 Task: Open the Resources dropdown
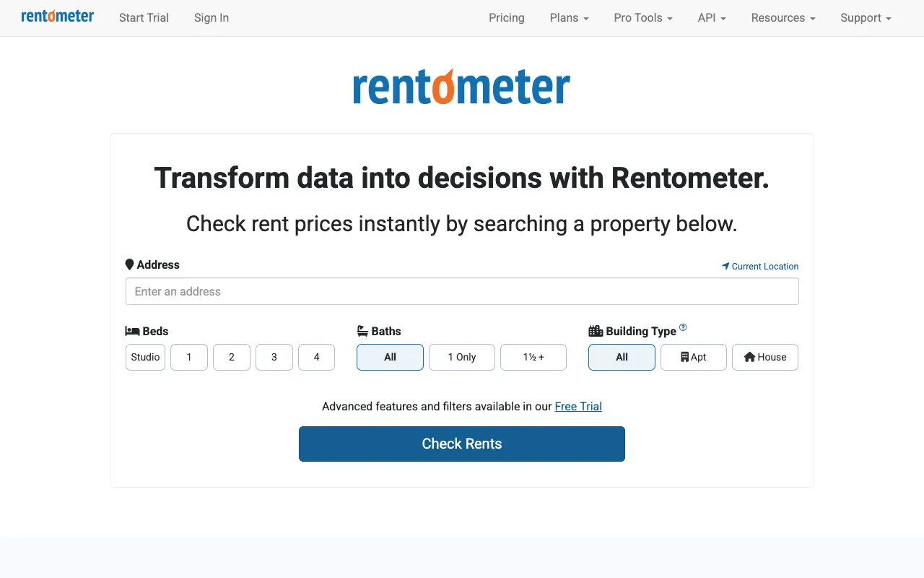click(x=783, y=17)
